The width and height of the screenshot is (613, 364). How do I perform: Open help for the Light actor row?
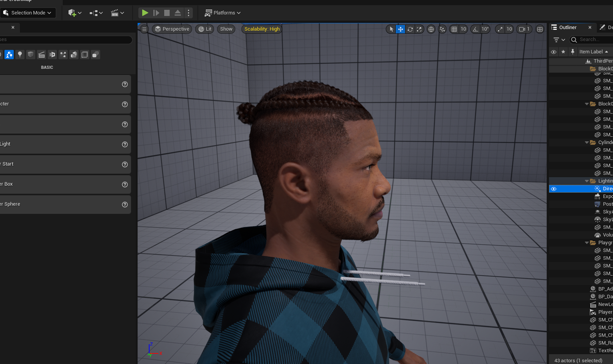point(125,144)
